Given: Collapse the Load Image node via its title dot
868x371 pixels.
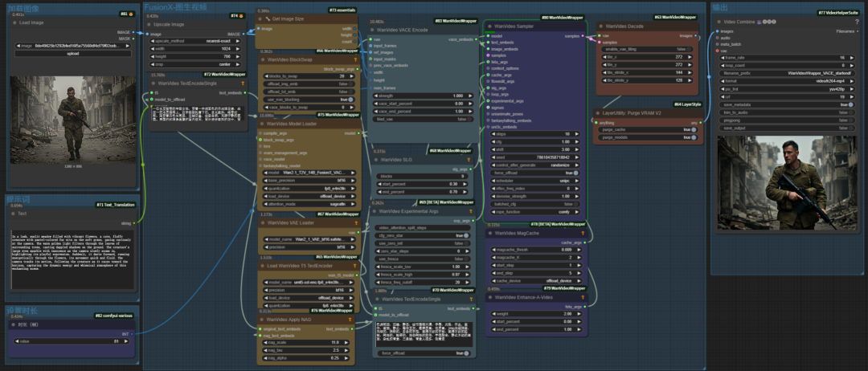Looking at the screenshot, I should pos(14,22).
